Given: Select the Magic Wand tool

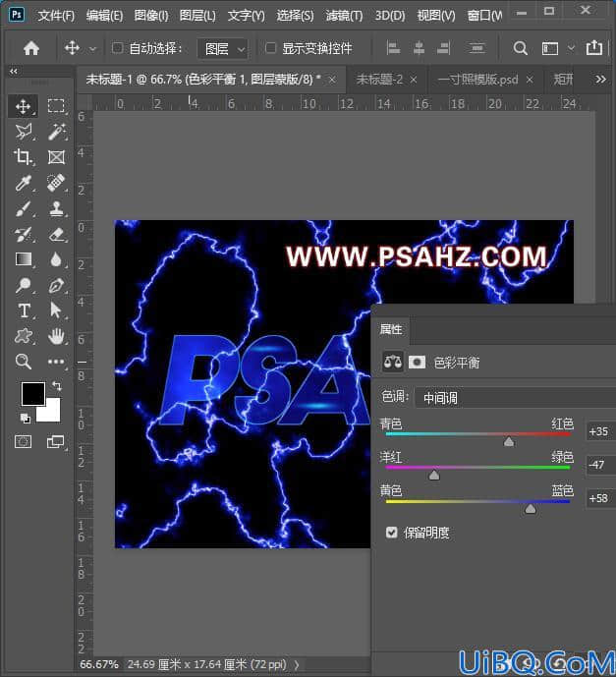Looking at the screenshot, I should coord(57,132).
